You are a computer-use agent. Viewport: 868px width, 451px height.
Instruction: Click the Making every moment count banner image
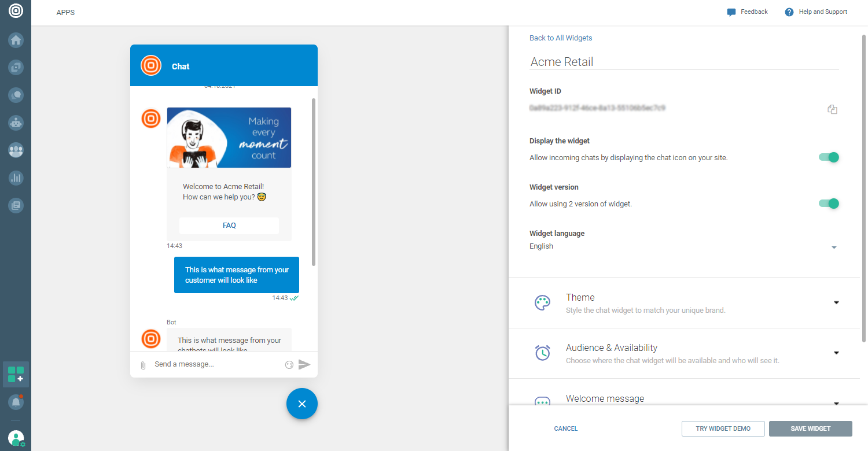coord(229,138)
